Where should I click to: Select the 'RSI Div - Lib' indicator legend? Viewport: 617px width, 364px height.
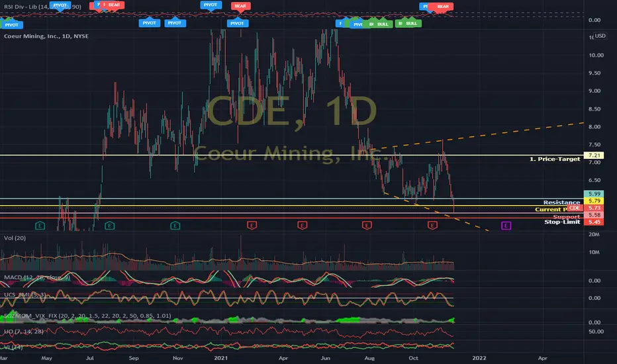coord(42,7)
